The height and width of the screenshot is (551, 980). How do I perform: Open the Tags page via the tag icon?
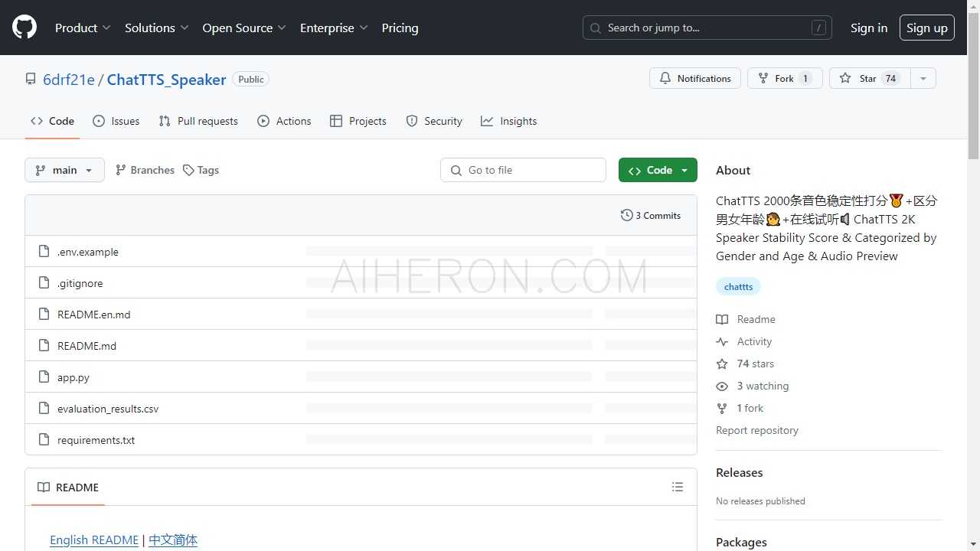188,171
